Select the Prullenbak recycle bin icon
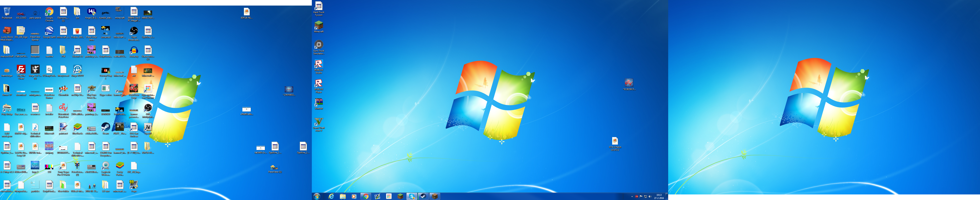Screen dimensions: 980x200 click(7, 13)
